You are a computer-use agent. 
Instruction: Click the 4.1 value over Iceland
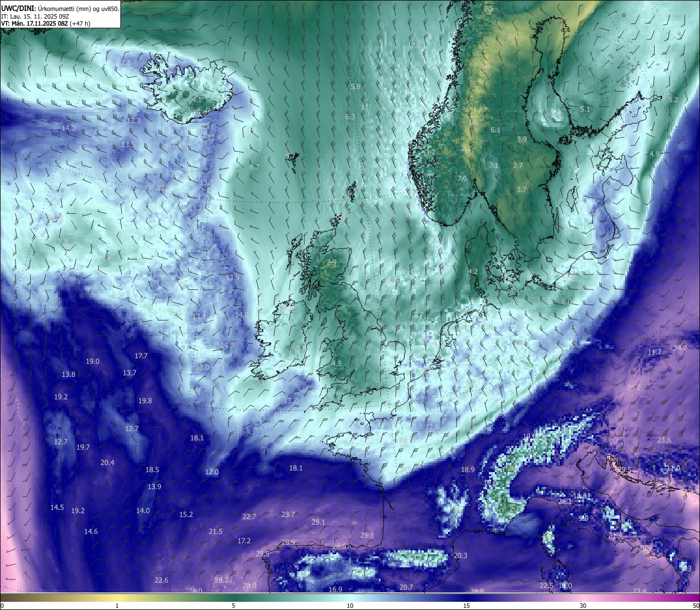(x=196, y=100)
